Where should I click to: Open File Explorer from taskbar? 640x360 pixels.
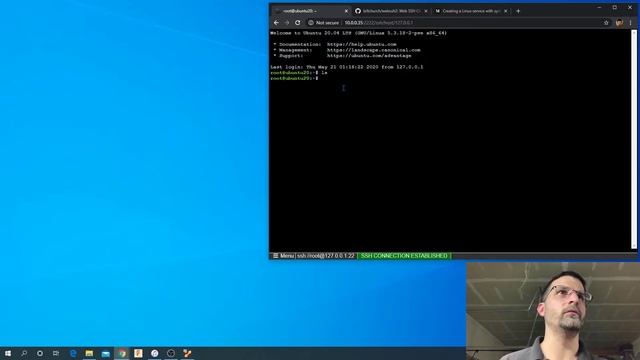tap(89, 353)
